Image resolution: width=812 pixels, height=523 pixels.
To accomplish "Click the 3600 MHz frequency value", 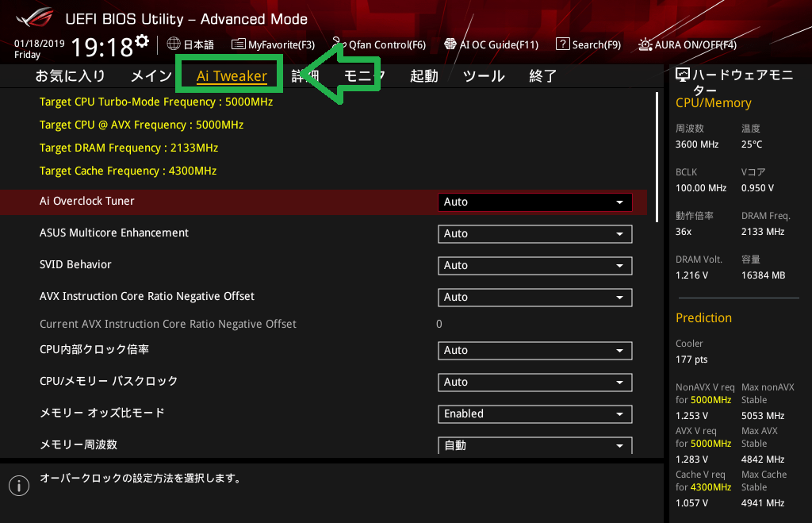I will pos(697,144).
